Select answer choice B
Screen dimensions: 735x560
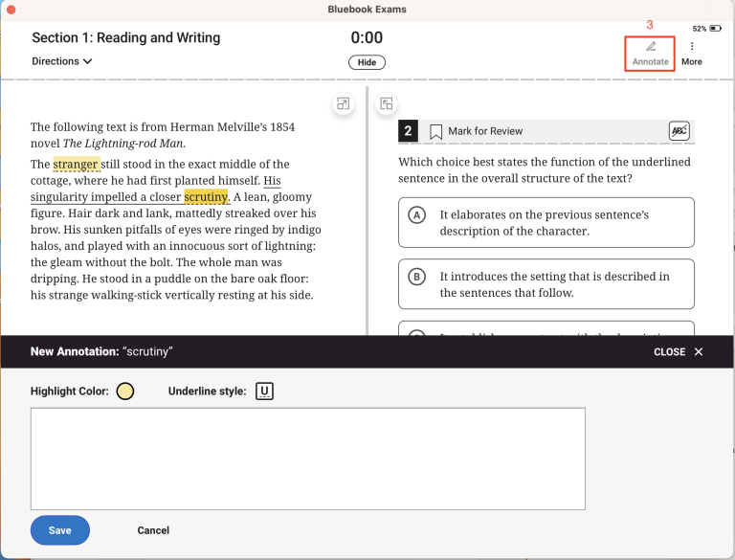coord(546,284)
